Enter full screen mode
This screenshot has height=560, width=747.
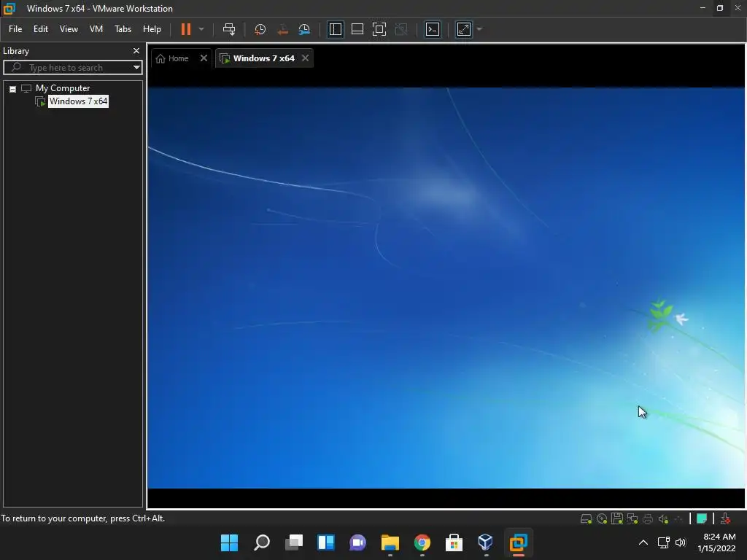(379, 29)
